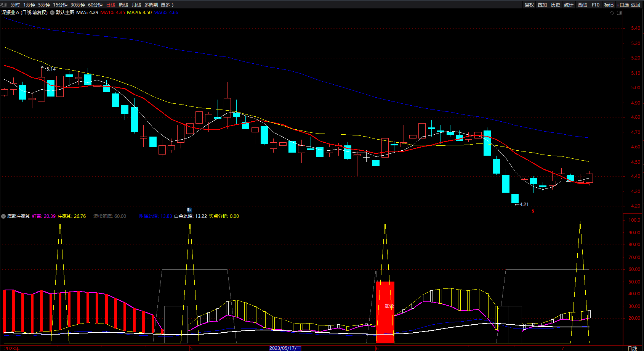Viewport: 644px width, 351px height.
Task: Select the 15分钟 period tab
Action: [x=60, y=5]
